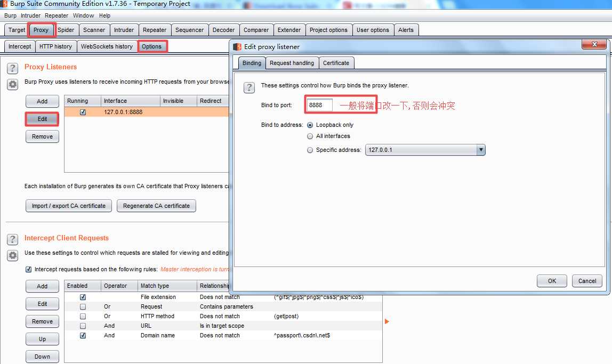
Task: Switch to the Proxy tab
Action: click(41, 30)
